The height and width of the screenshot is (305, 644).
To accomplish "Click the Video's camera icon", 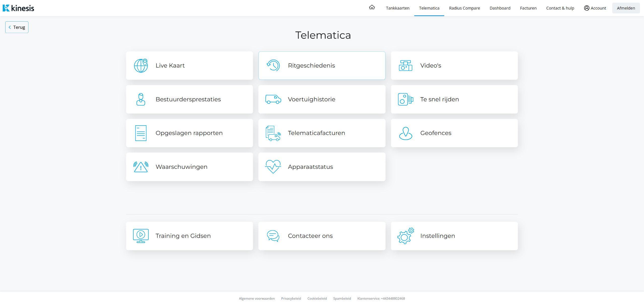I will coord(406,66).
